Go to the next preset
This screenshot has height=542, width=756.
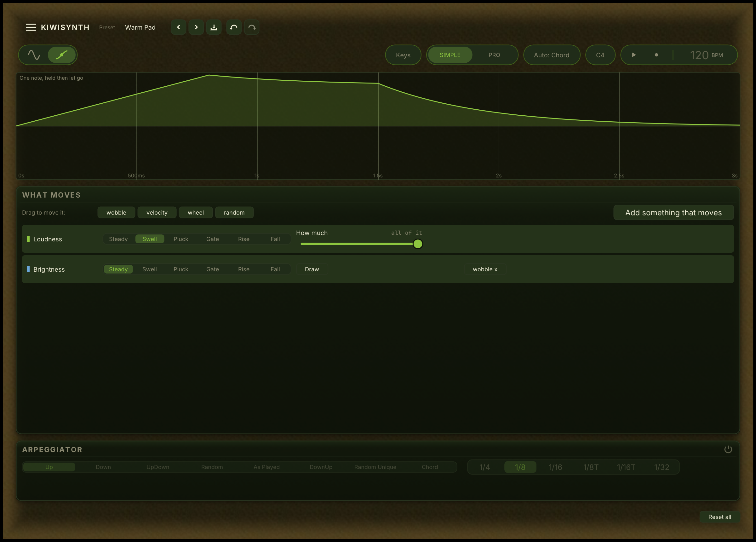click(196, 27)
